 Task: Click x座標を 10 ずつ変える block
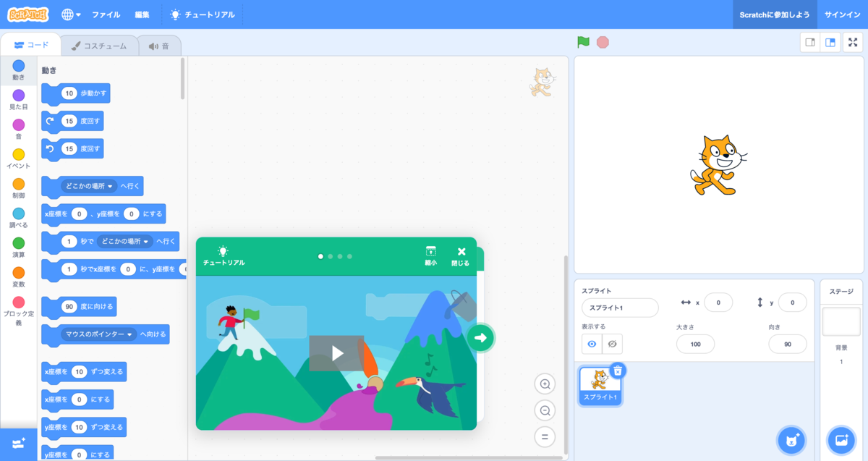pos(84,371)
